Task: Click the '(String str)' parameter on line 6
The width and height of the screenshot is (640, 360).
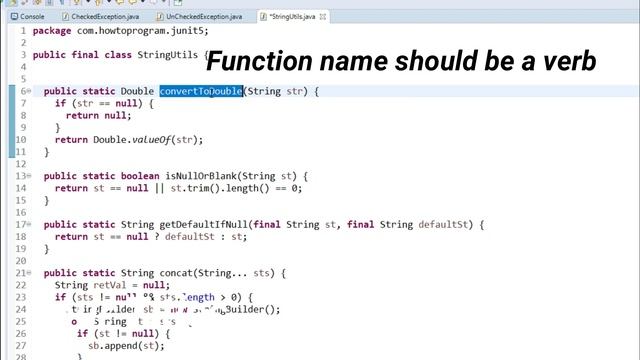Action: coord(276,91)
